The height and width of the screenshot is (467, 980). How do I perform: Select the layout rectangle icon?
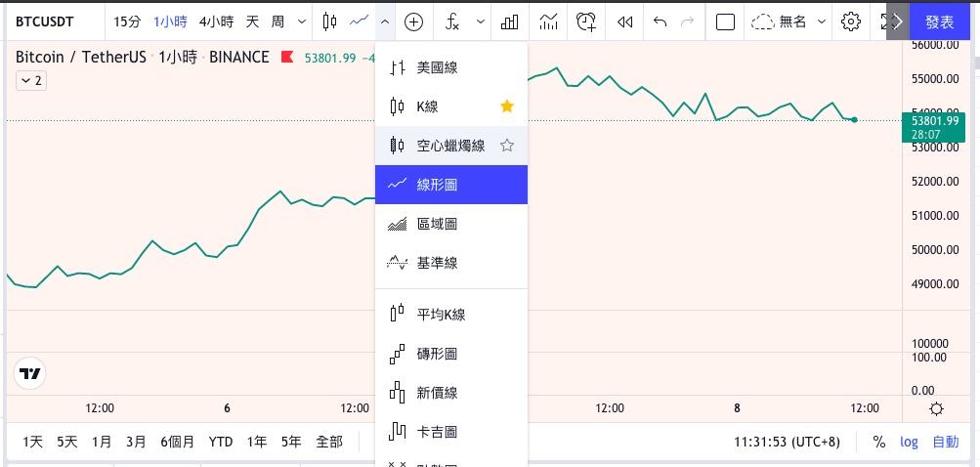pos(725,21)
